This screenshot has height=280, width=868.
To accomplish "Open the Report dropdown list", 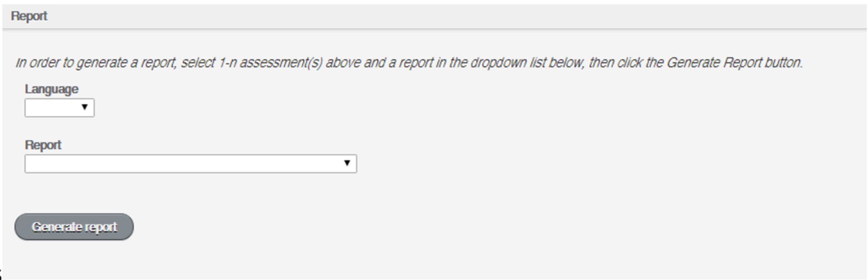I will 190,164.
